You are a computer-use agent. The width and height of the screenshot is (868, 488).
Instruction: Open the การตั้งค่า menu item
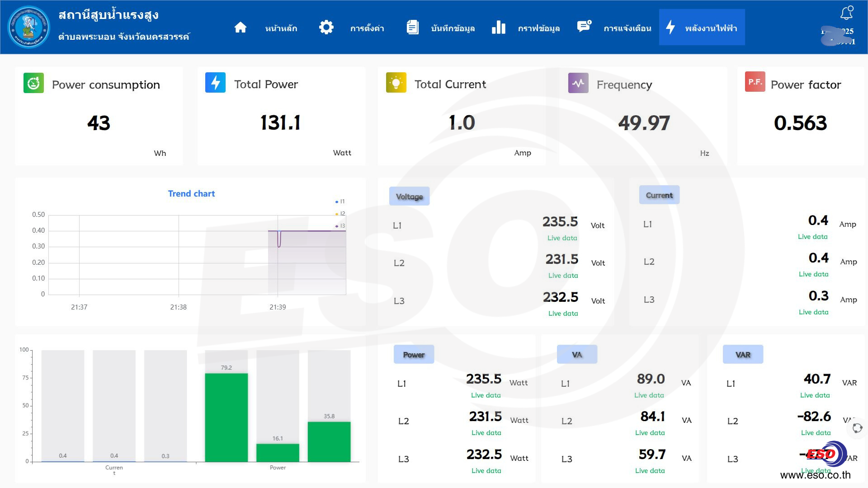coord(367,28)
